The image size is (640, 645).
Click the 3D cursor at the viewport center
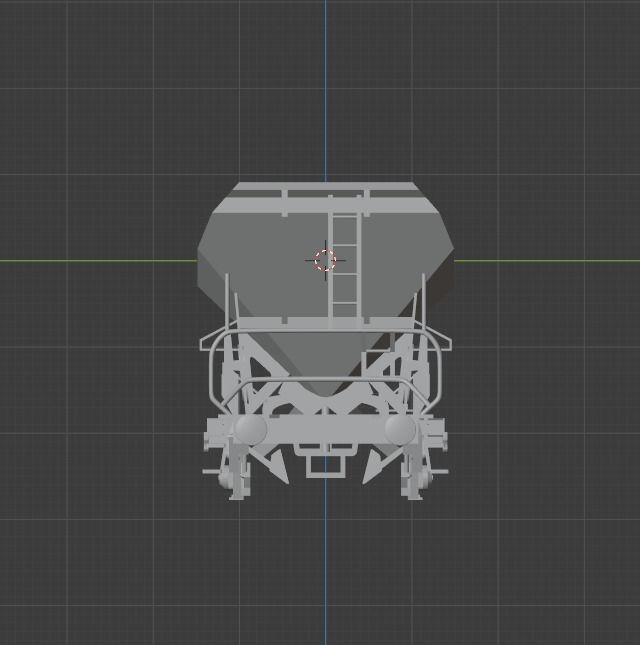(x=325, y=260)
